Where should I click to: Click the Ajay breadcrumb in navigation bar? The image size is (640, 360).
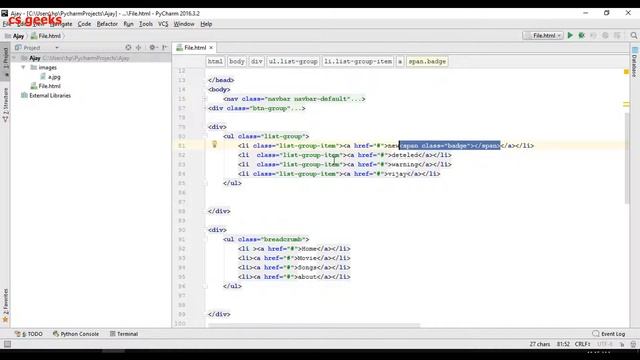click(15, 36)
